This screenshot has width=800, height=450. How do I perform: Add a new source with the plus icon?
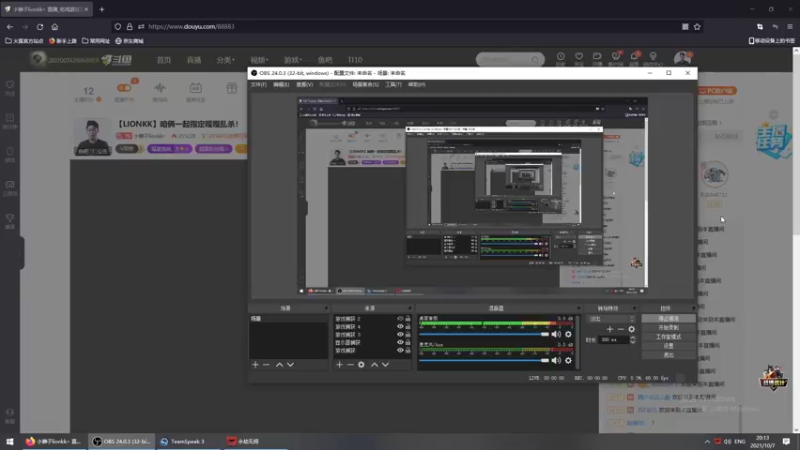(x=339, y=365)
